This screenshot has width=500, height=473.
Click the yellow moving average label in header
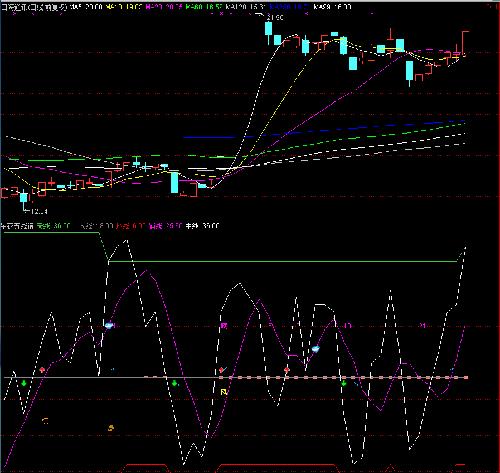125,7
